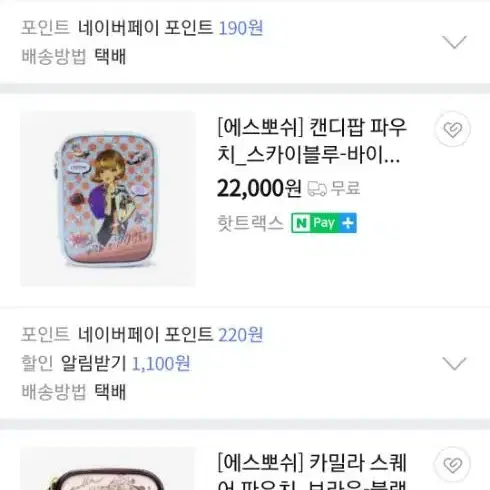The height and width of the screenshot is (490, 490).
Task: Tap the heart wishlist icon for 캔디팝 파우치
Action: coord(453,129)
